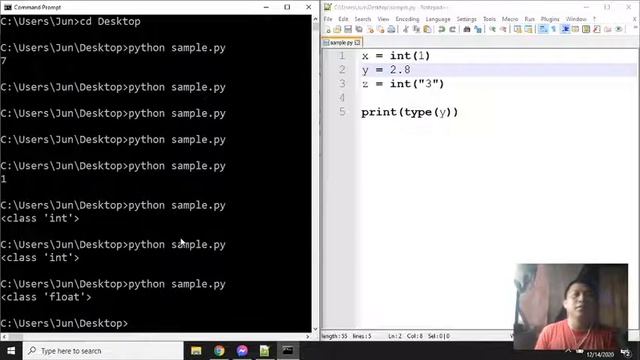This screenshot has width=640, height=360.
Task: Click the Paste clipboard icon
Action: [x=427, y=29]
